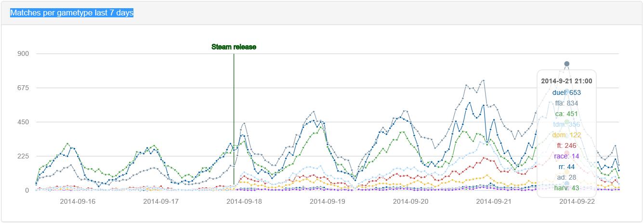Viewport: 644px width, 223px height.
Task: Click the 900 y-axis value label
Action: tap(24, 53)
